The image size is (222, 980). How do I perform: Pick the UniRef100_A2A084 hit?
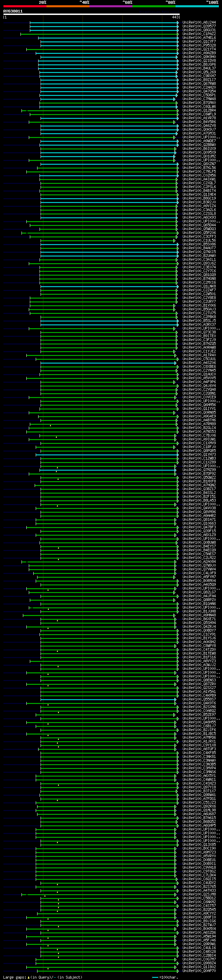click(199, 561)
